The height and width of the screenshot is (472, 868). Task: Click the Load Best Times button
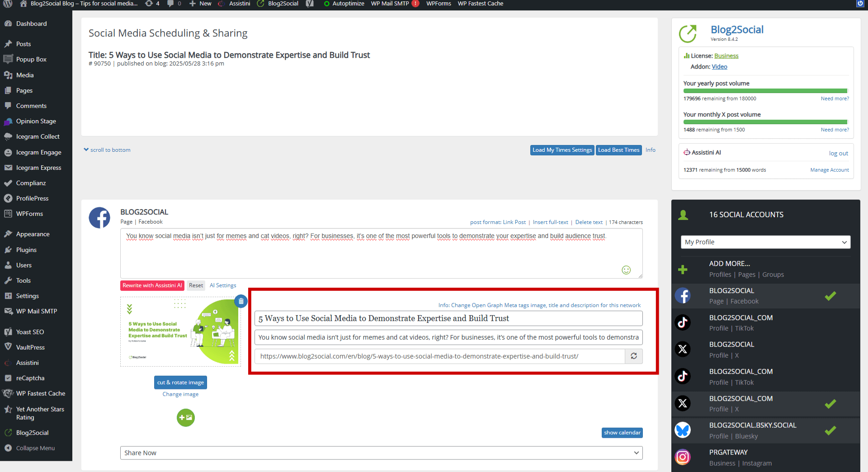click(619, 150)
